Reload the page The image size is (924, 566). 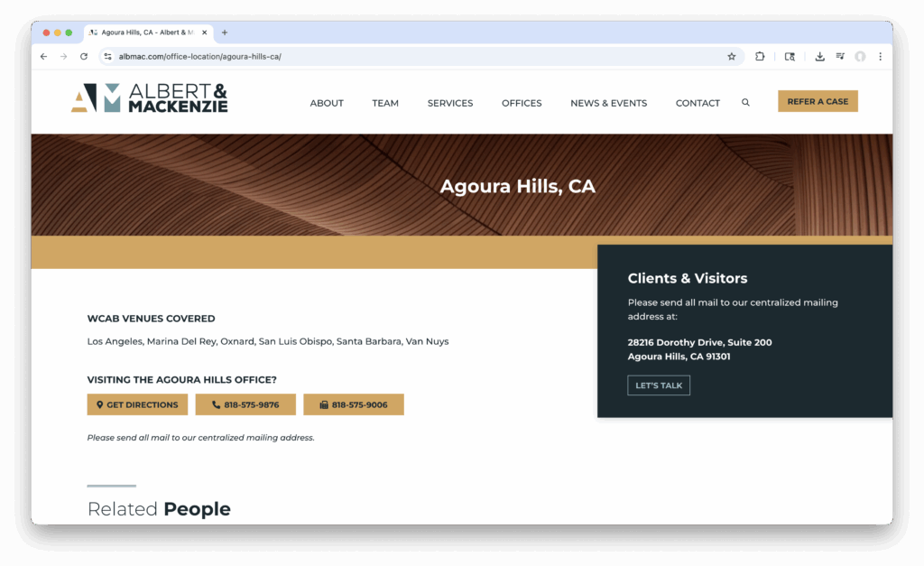[84, 56]
